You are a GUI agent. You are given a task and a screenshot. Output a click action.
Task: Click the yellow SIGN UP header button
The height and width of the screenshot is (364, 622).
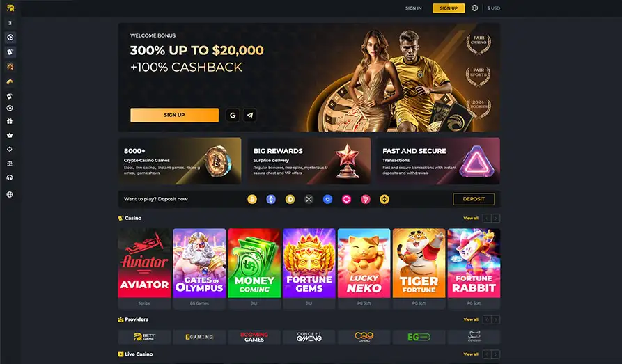click(449, 8)
